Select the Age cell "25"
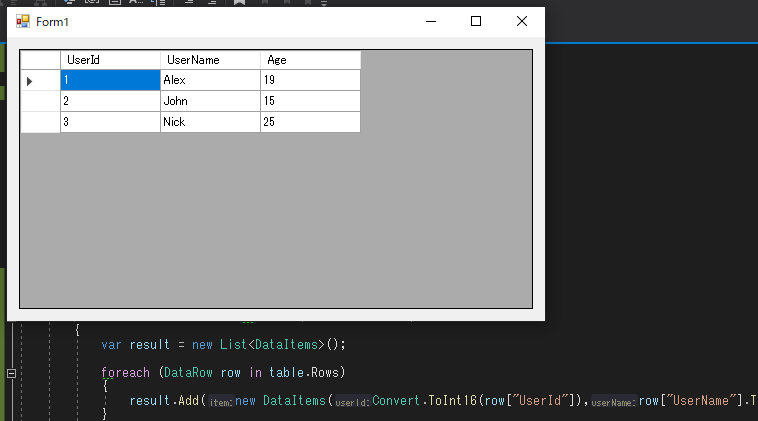This screenshot has height=421, width=758. click(x=310, y=122)
